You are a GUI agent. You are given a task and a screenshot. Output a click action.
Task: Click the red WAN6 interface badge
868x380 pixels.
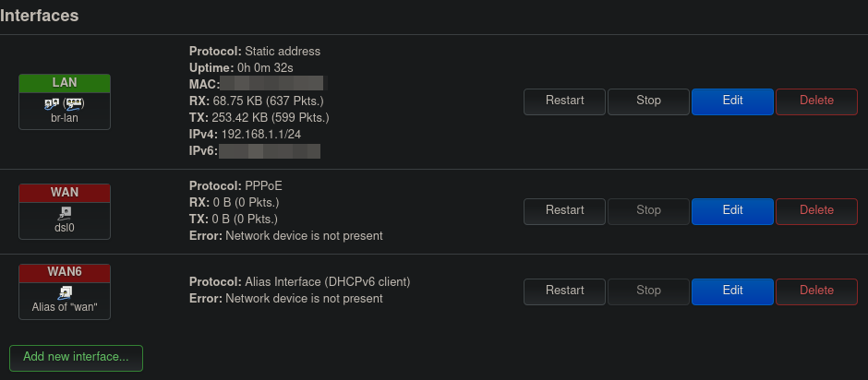[65, 273]
